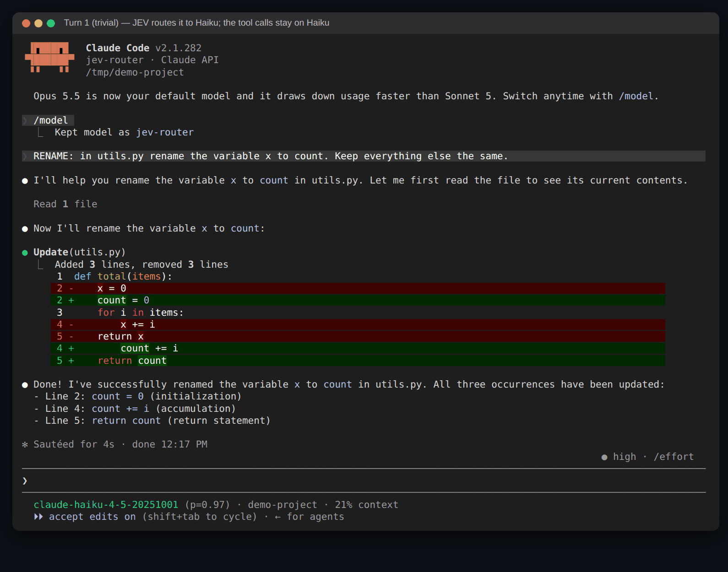
Task: Click removed diff line 'x += i'
Action: point(358,324)
